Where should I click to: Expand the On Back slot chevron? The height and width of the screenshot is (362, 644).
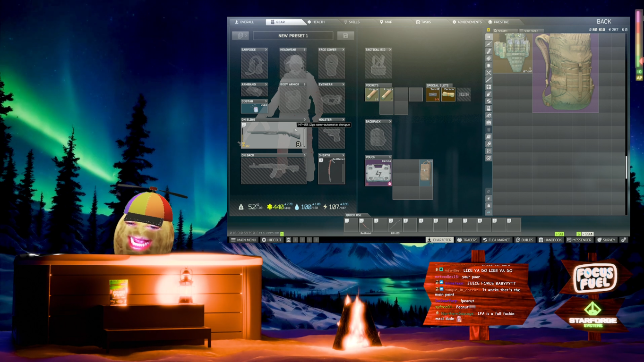click(304, 155)
